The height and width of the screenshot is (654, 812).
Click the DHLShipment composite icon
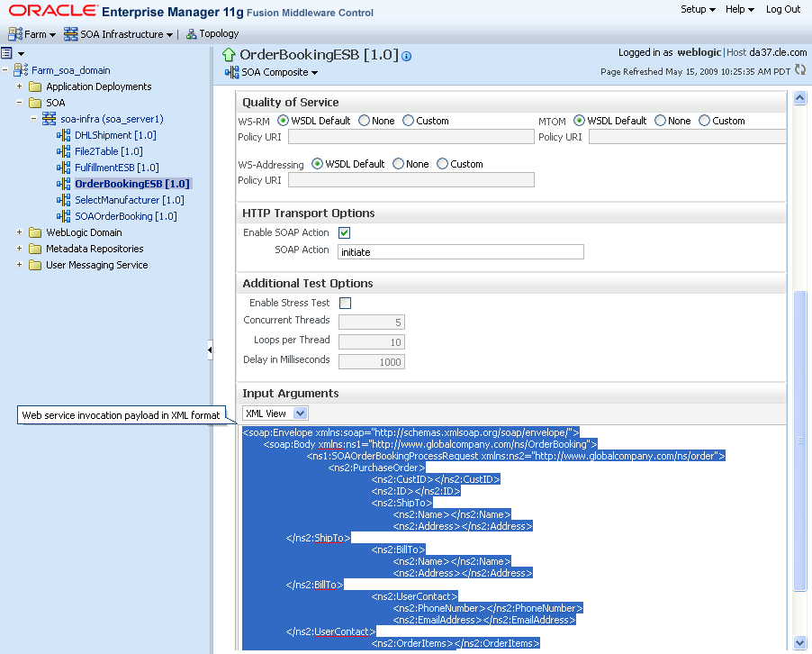pyautogui.click(x=63, y=135)
